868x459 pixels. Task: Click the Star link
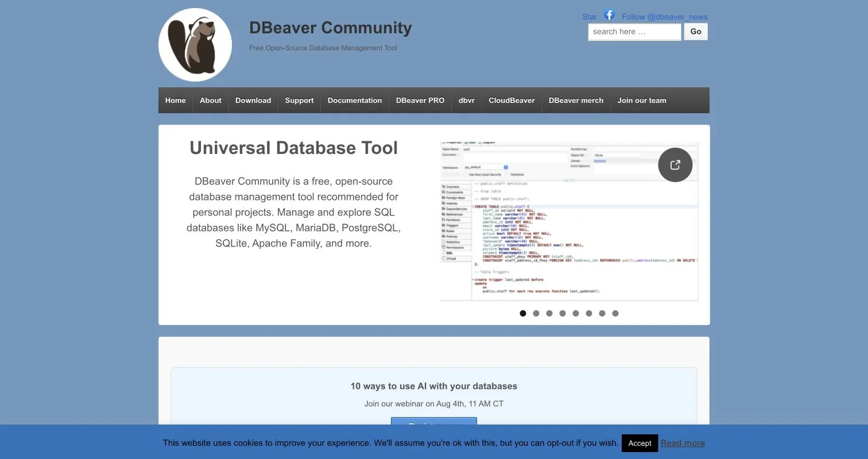(x=590, y=17)
